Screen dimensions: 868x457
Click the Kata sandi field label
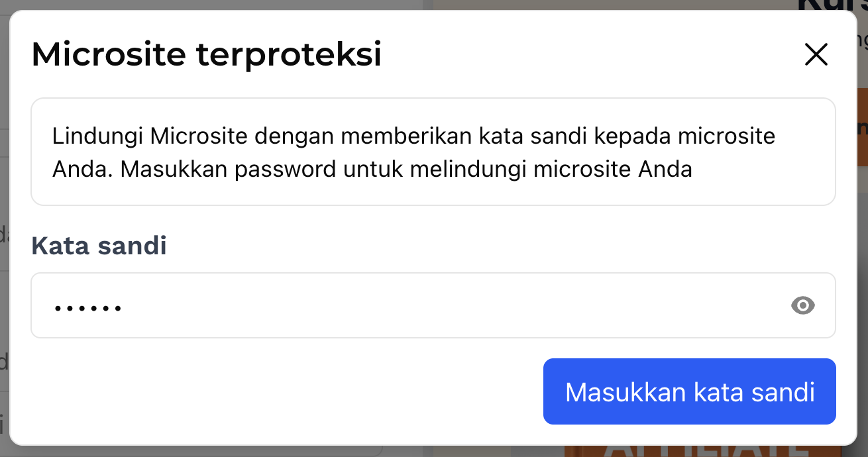99,246
